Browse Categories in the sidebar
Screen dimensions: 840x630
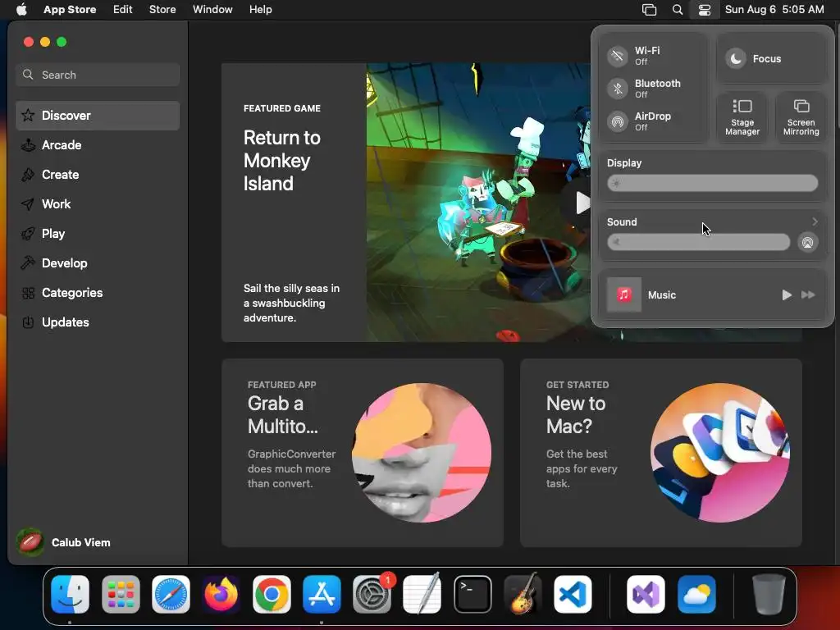click(98, 292)
